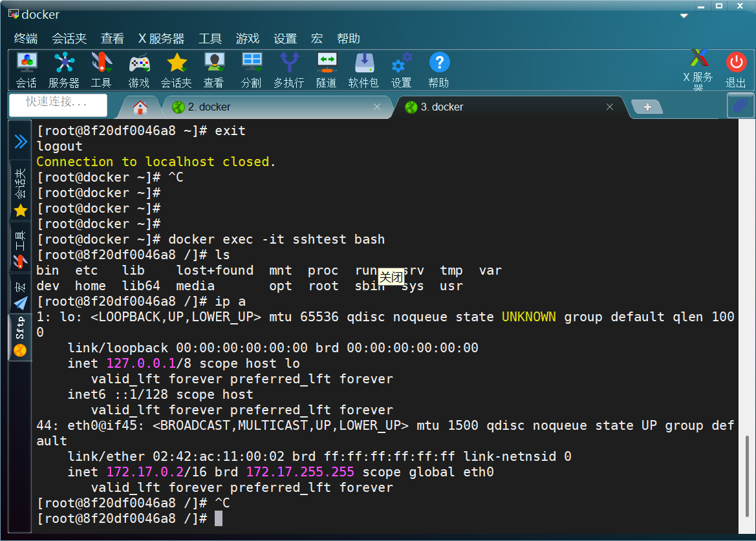Viewport: 756px width, 541px height.
Task: Close the 2. docker tab
Action: click(377, 107)
